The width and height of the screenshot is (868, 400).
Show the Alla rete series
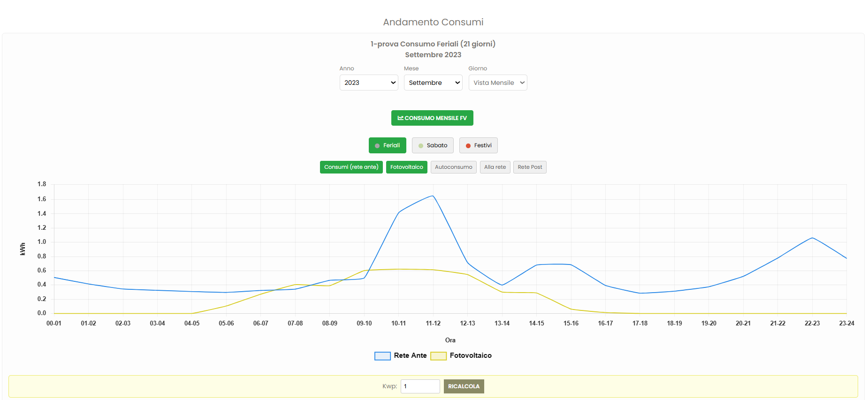tap(495, 167)
